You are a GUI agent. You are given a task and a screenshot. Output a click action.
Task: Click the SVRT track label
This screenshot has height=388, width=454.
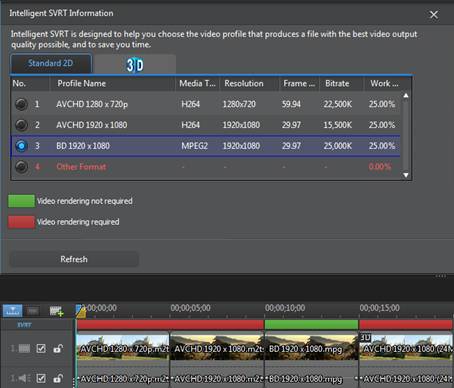24,325
